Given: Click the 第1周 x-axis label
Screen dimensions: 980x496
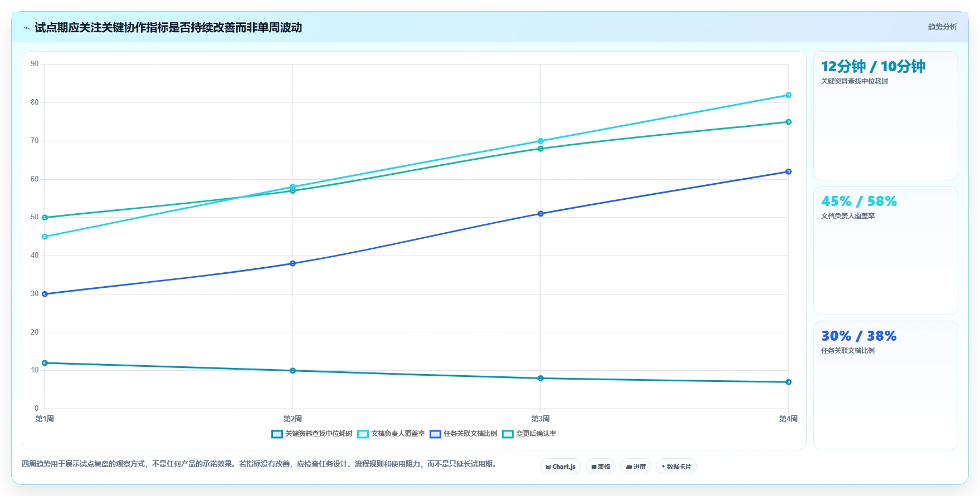Looking at the screenshot, I should 45,419.
